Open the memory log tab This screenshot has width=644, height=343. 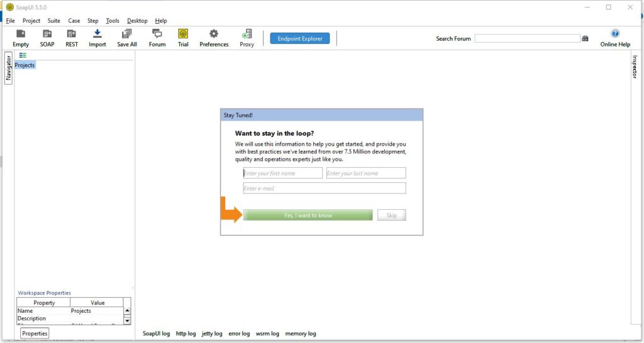point(301,334)
